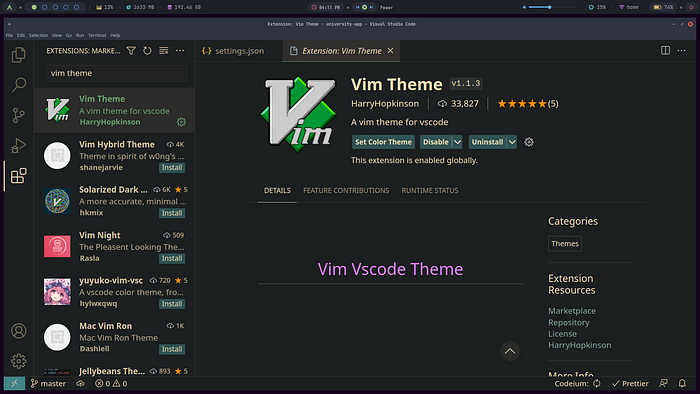Click the power icon in top bar
This screenshot has height=394, width=700.
pos(691,7)
